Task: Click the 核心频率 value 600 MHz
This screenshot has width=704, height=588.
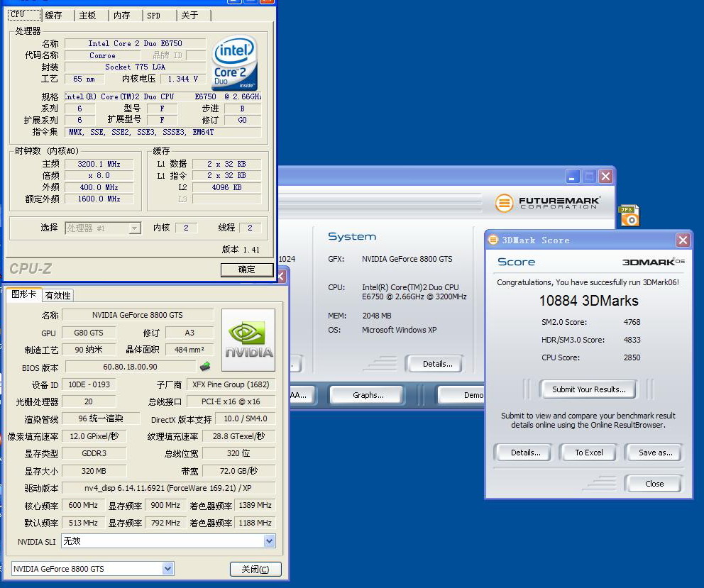Action: (83, 505)
